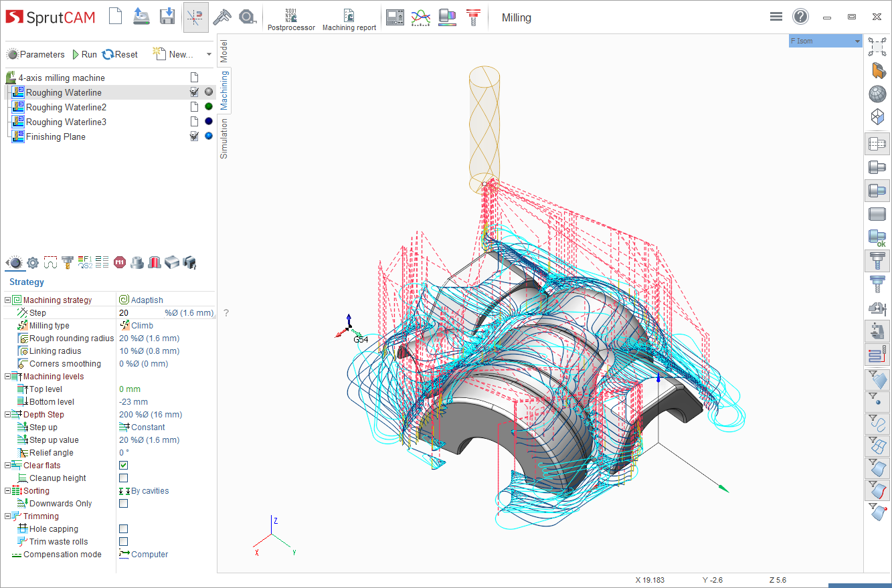This screenshot has height=588, width=892.
Task: Click the hamburger menu icon
Action: coord(776,17)
